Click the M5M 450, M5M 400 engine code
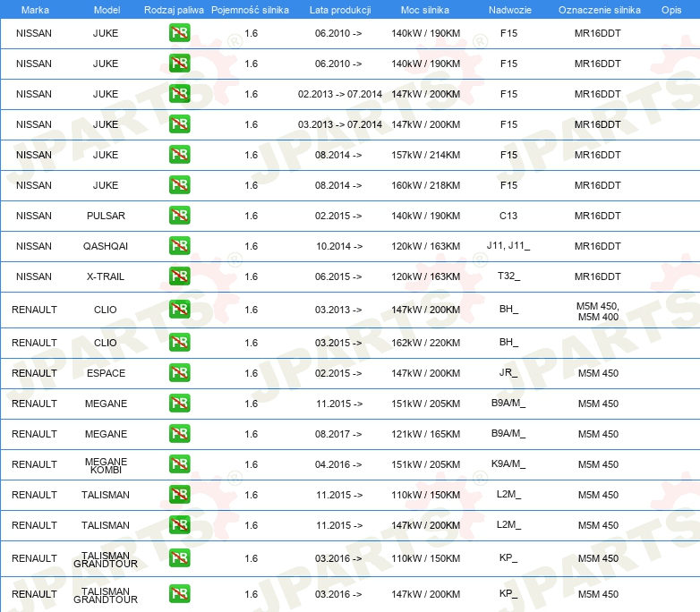 pyautogui.click(x=597, y=310)
